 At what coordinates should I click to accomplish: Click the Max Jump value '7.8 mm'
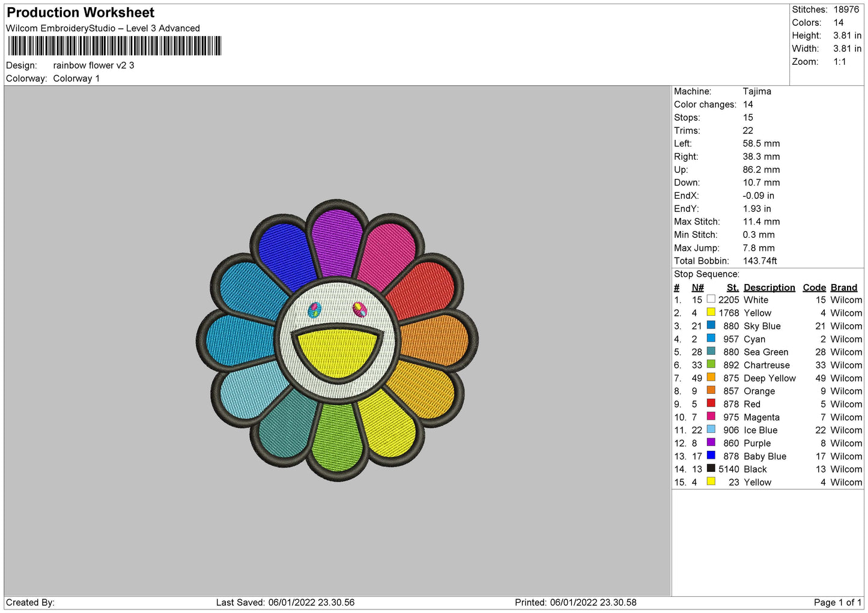point(759,248)
